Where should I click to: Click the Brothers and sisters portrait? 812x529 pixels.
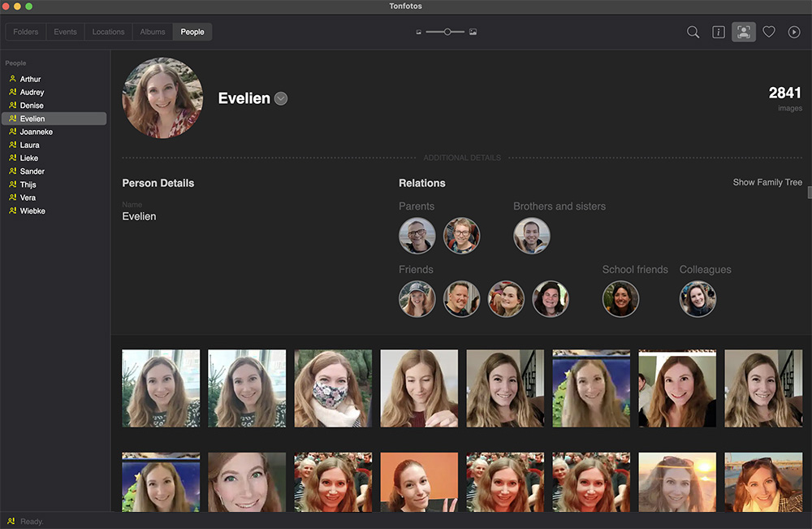(532, 236)
